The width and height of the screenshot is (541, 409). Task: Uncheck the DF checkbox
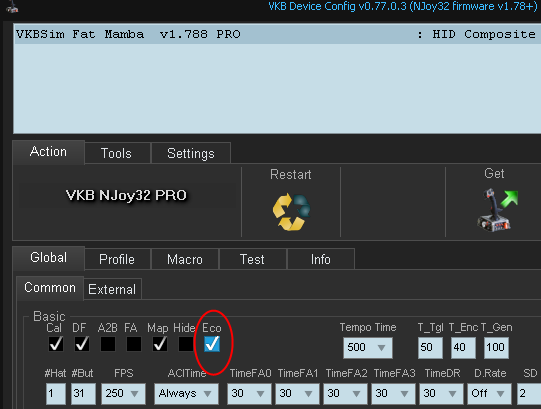82,344
